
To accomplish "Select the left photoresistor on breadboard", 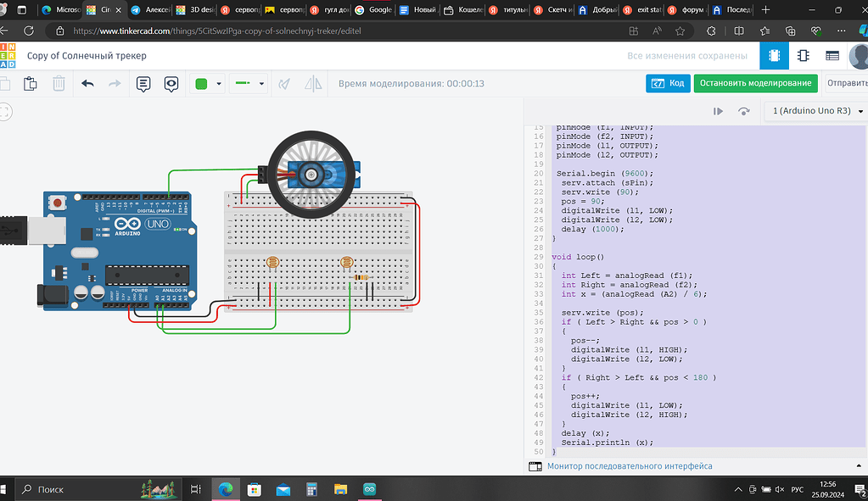I will click(272, 264).
